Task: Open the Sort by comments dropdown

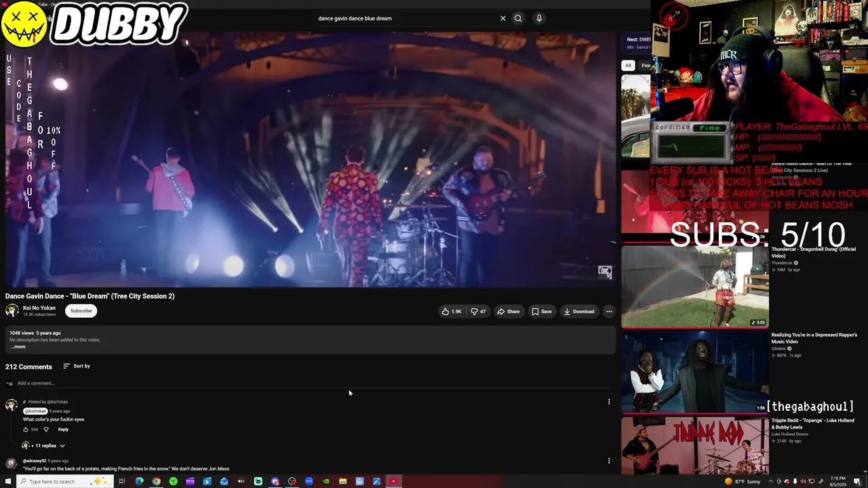Action: [77, 366]
